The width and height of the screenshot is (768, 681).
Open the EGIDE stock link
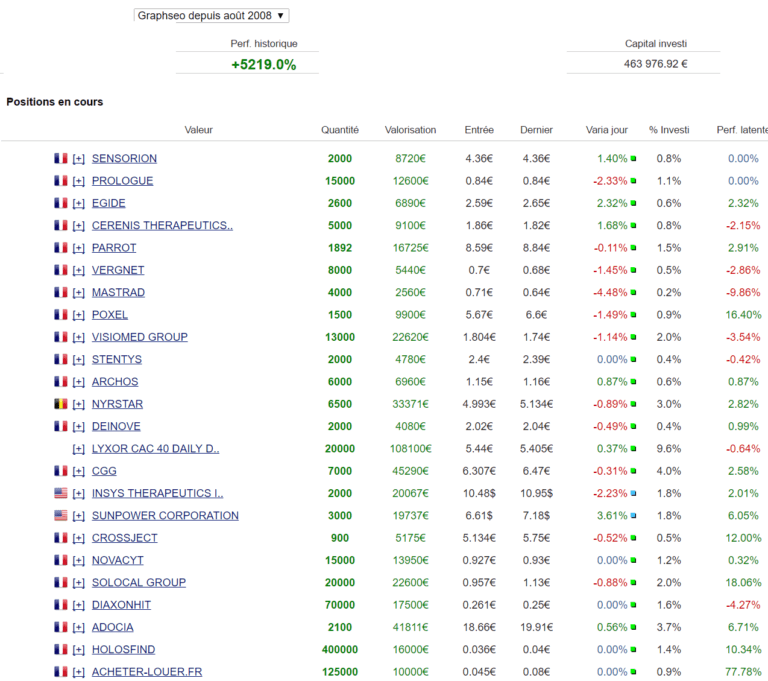coord(108,203)
